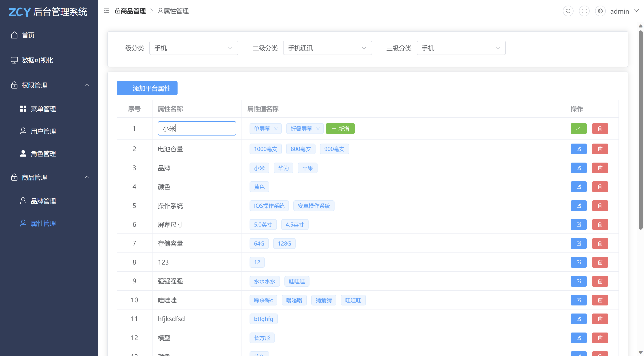Delete the 存储容量 attribute
644x356 pixels.
[600, 244]
